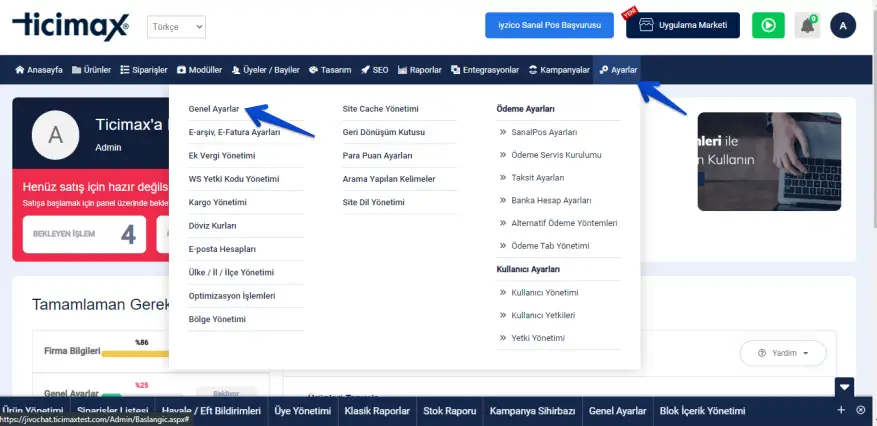Open Kullanıcı Yönetimi
This screenshot has width=877, height=426.
tap(545, 292)
